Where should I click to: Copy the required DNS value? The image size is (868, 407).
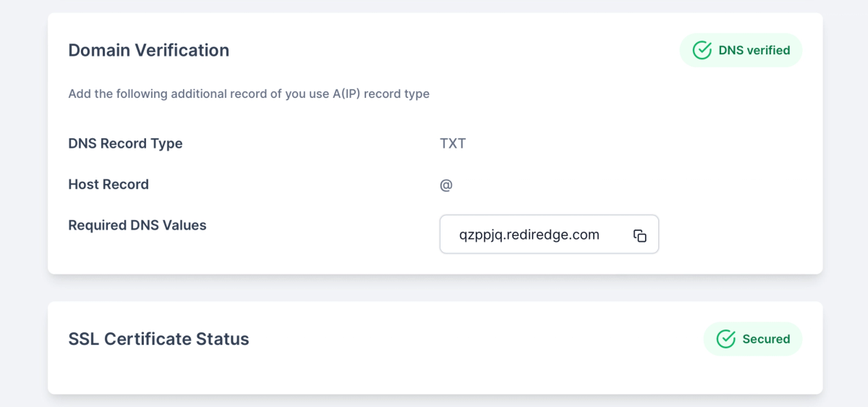tap(639, 235)
